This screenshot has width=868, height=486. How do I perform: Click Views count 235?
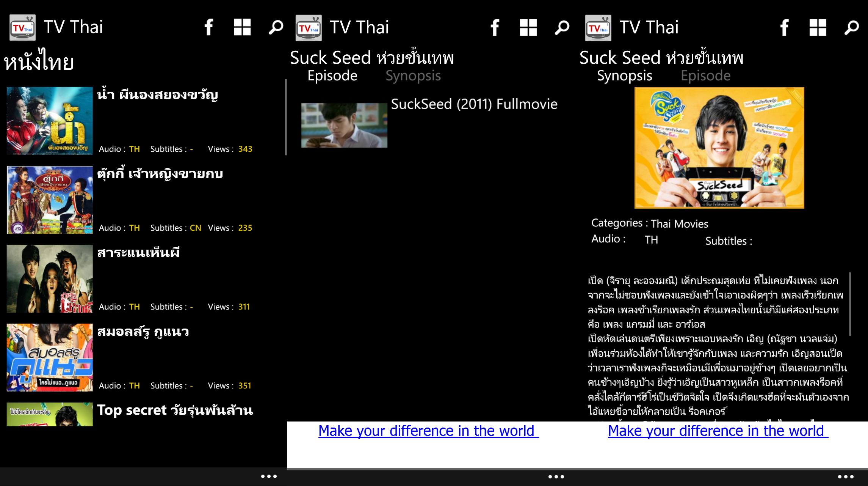[x=245, y=228]
